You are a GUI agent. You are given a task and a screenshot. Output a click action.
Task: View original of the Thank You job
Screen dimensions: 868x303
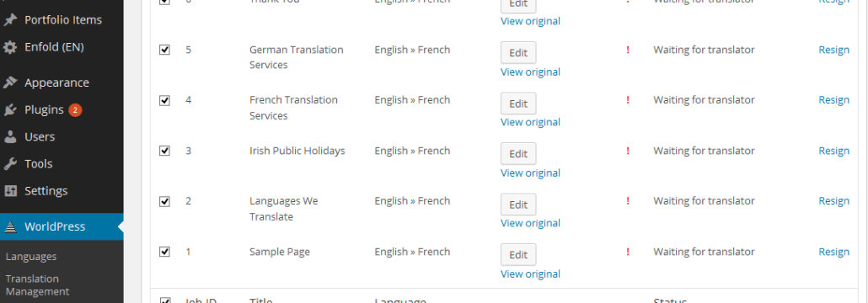click(530, 21)
